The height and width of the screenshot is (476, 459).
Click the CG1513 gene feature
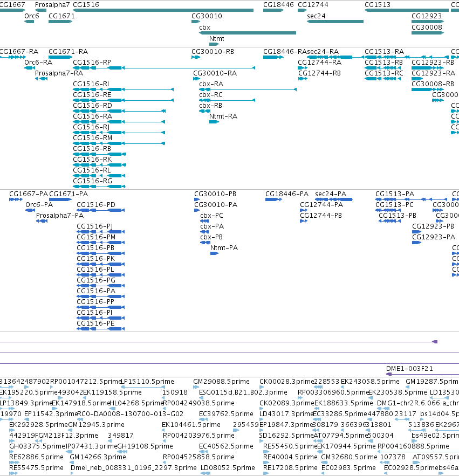[407, 10]
